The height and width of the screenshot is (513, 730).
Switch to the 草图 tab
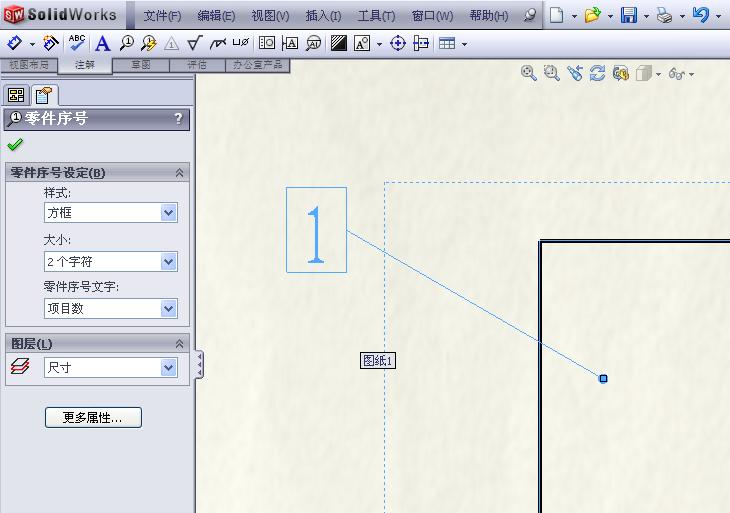pos(141,65)
